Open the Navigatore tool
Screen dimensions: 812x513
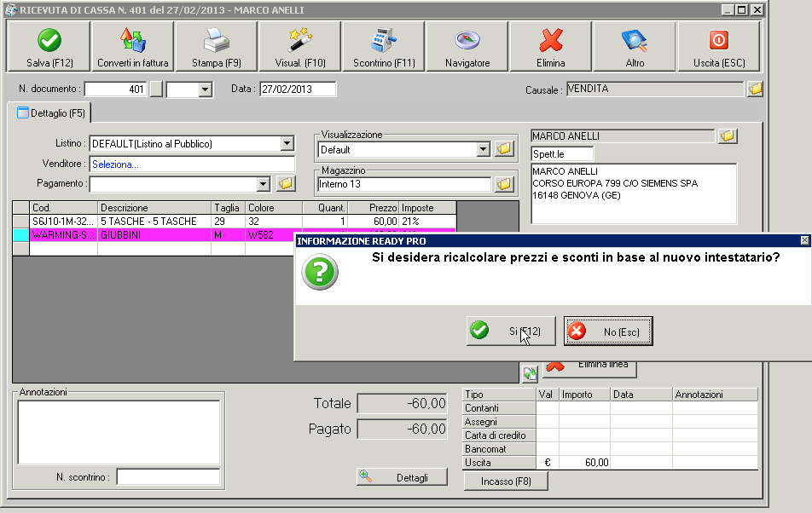click(467, 47)
